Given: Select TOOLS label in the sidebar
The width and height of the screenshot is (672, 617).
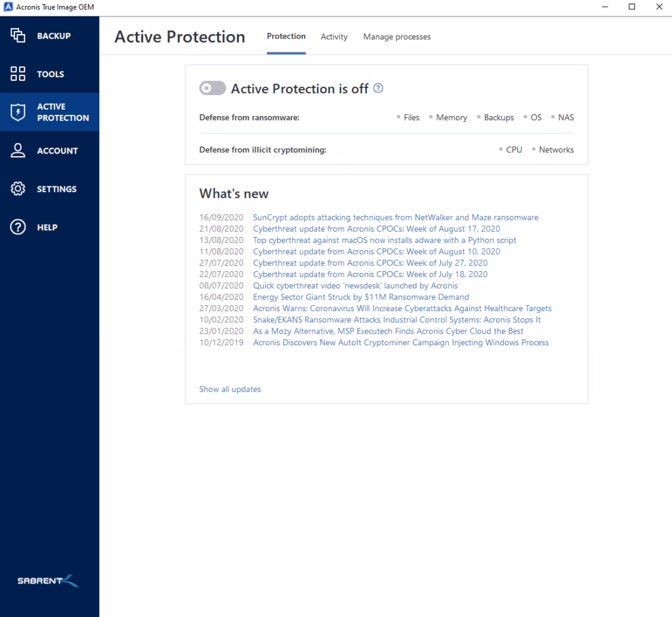Looking at the screenshot, I should click(51, 74).
